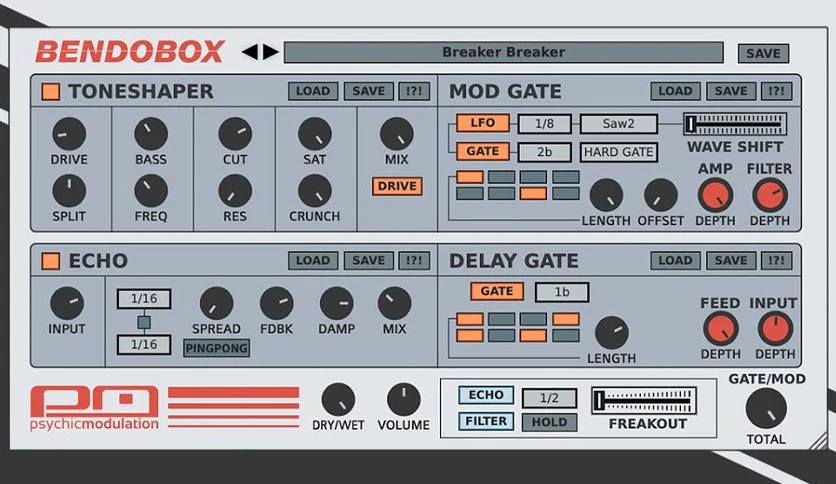Click the !?! randomize button in Mod Gate
Image resolution: width=836 pixels, height=484 pixels.
click(x=776, y=91)
